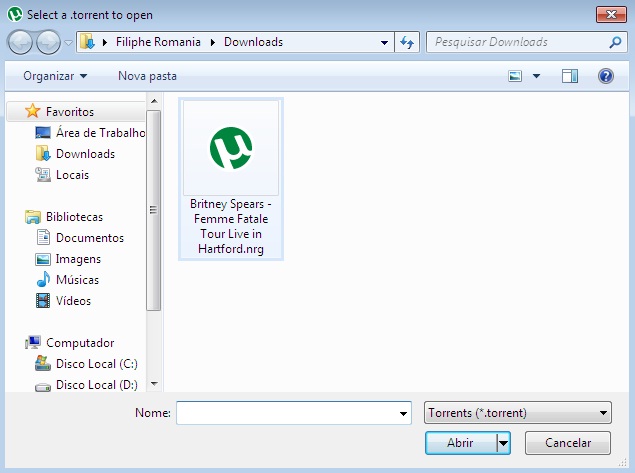Click the Refresh button next to address bar

407,42
